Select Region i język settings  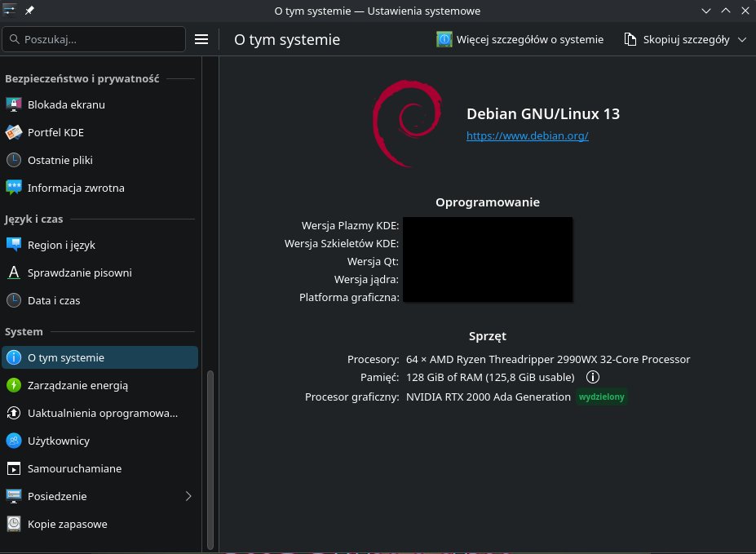(x=99, y=245)
